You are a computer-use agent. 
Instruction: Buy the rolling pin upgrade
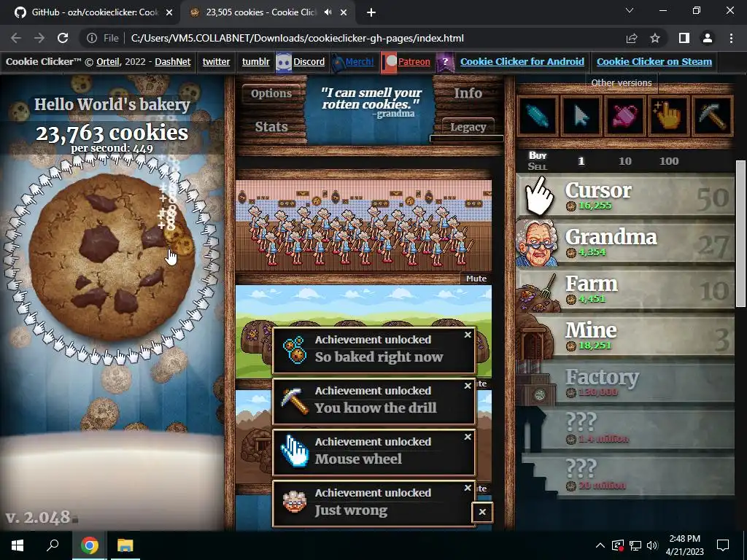(538, 116)
